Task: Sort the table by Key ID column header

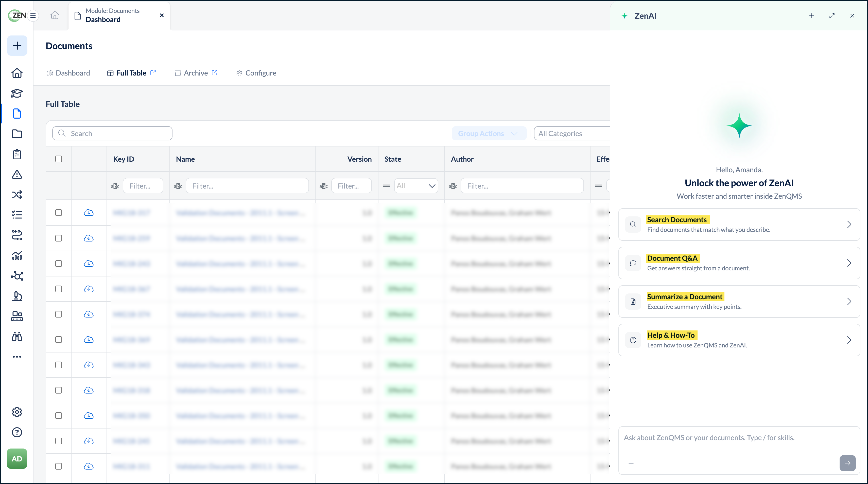Action: (x=124, y=159)
